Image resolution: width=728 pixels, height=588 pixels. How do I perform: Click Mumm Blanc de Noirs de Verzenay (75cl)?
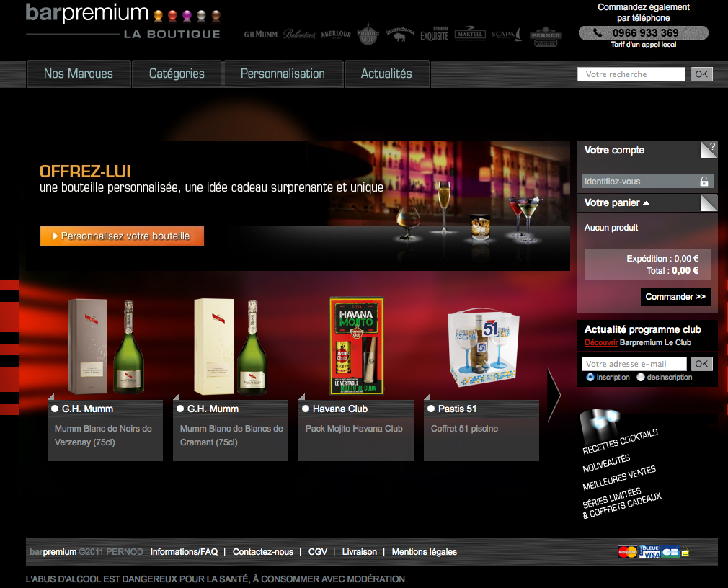tap(103, 435)
